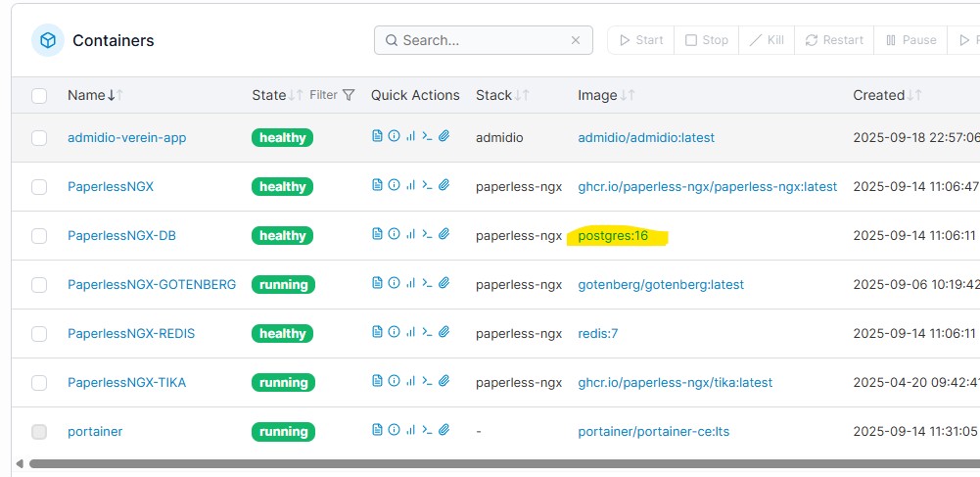The image size is (980, 477).
Task: Sort containers by Name column
Action: click(86, 95)
